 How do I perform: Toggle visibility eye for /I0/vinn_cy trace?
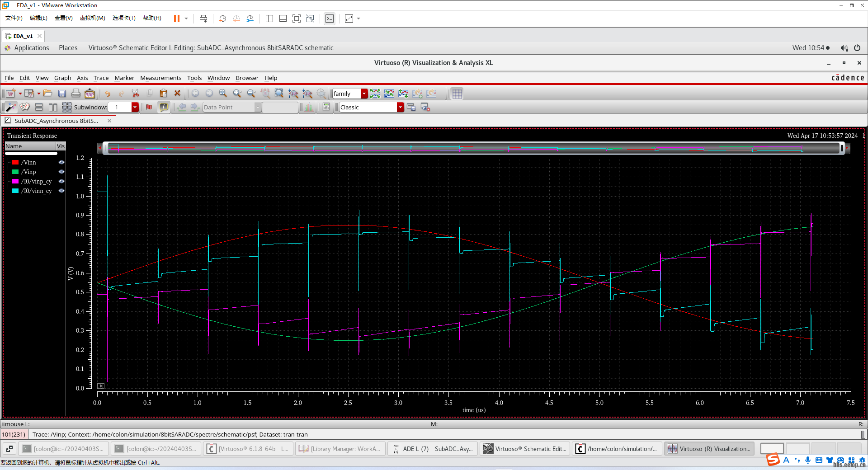61,191
